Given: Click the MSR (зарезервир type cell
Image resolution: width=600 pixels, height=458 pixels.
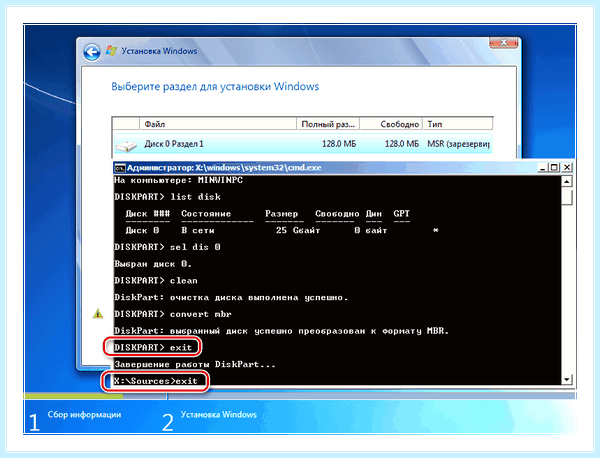Looking at the screenshot, I should pos(458,144).
